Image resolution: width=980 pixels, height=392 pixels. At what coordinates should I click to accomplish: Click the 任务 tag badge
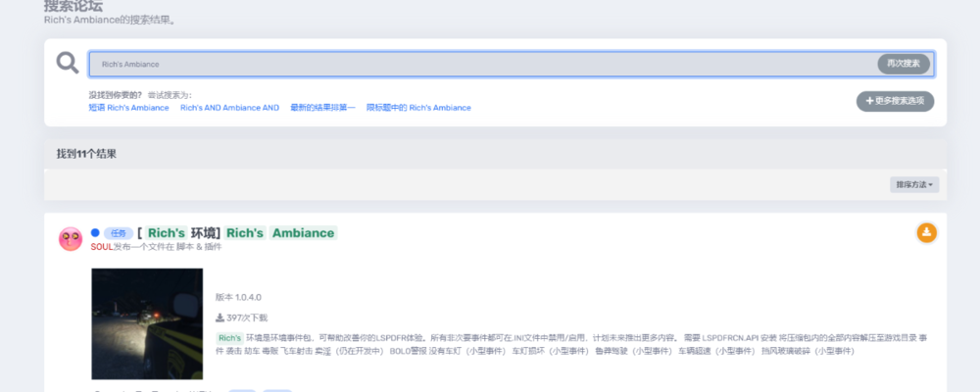click(119, 233)
